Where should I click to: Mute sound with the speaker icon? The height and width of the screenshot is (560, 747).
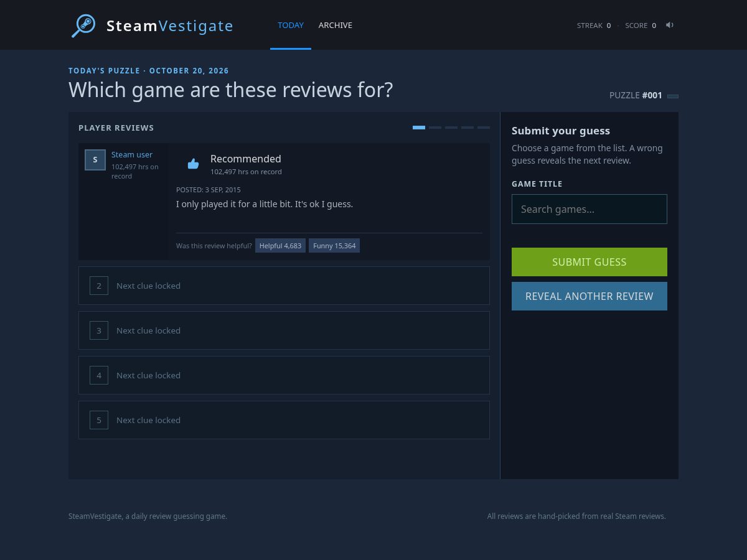click(x=669, y=25)
